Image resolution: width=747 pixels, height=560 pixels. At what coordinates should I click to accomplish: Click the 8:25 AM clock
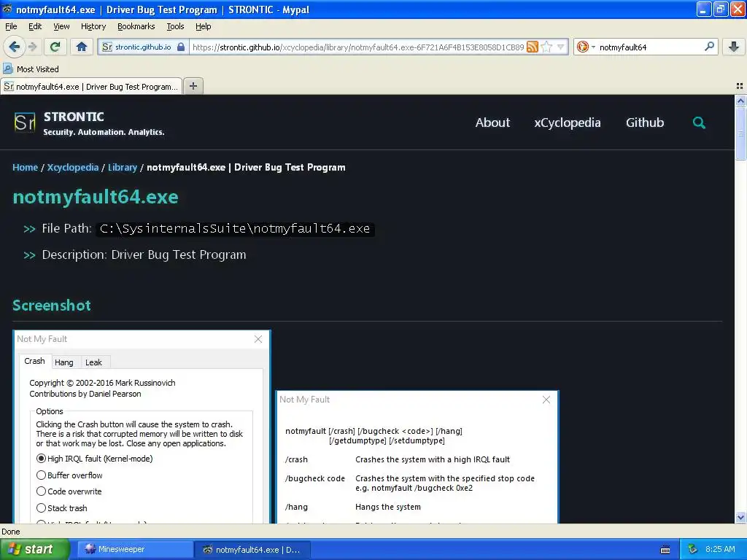pos(720,549)
